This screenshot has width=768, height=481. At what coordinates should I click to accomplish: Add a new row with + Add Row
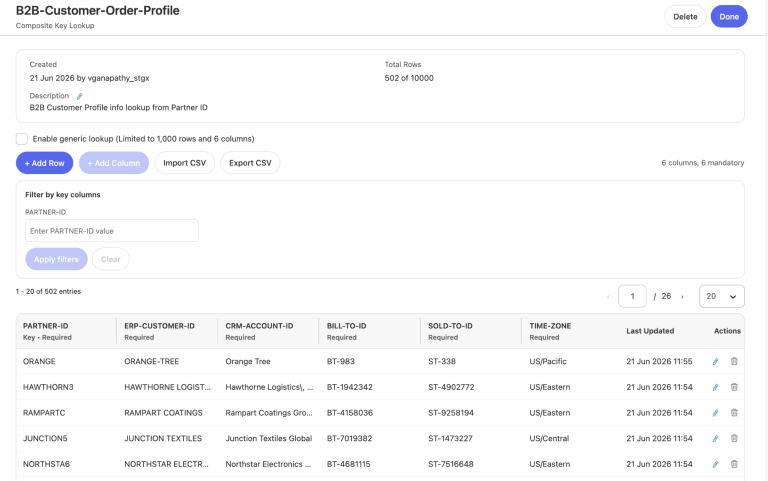45,163
